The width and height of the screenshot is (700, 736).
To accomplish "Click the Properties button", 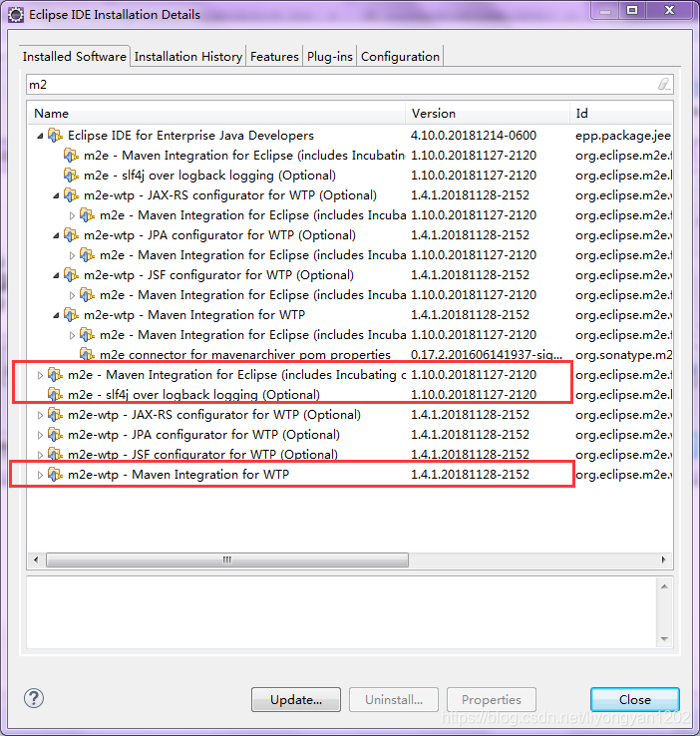I will click(x=492, y=699).
